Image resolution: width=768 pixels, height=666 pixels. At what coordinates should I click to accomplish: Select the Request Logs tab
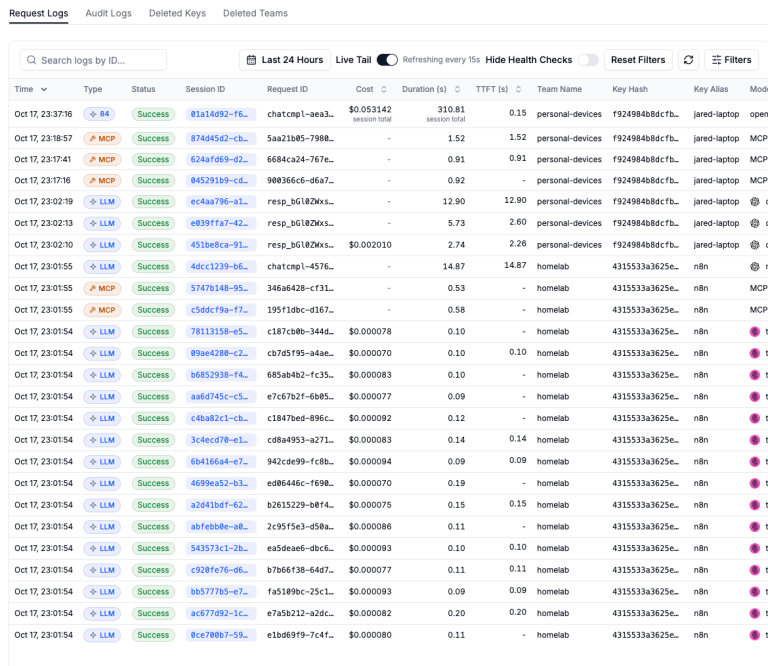[39, 13]
